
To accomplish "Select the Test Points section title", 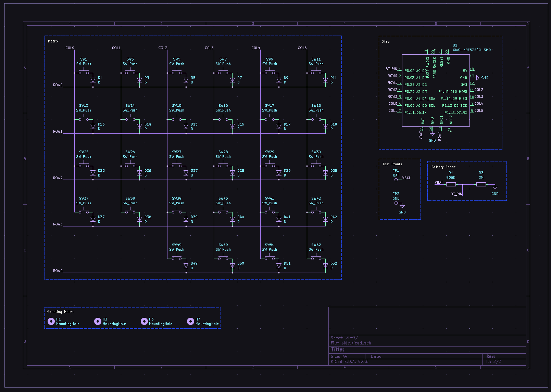I will (392, 164).
